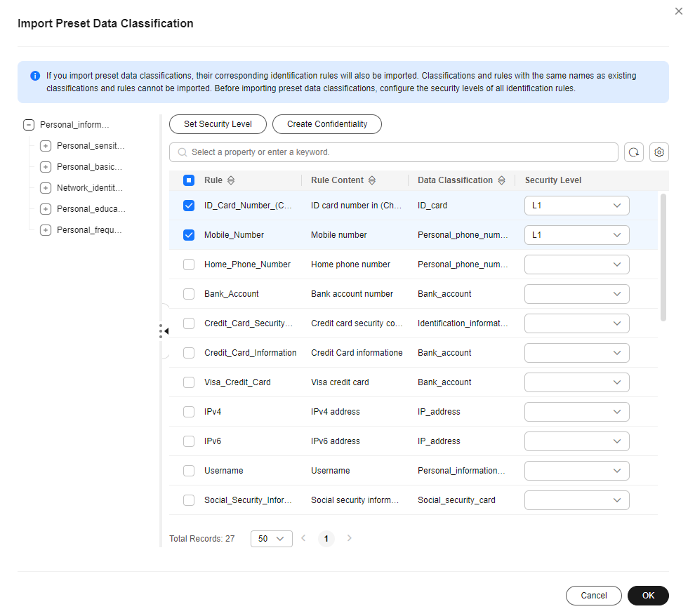Check the Bank_Account rule checkbox
The image size is (695, 616).
pyautogui.click(x=189, y=294)
